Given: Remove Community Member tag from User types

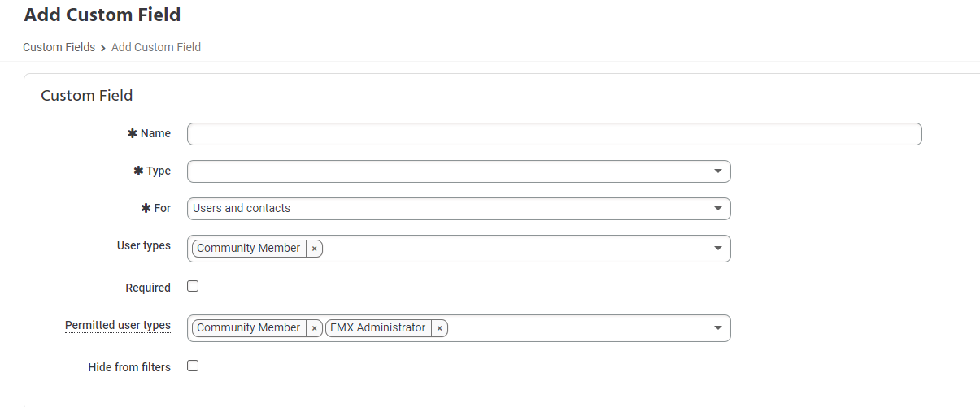Looking at the screenshot, I should (x=315, y=249).
